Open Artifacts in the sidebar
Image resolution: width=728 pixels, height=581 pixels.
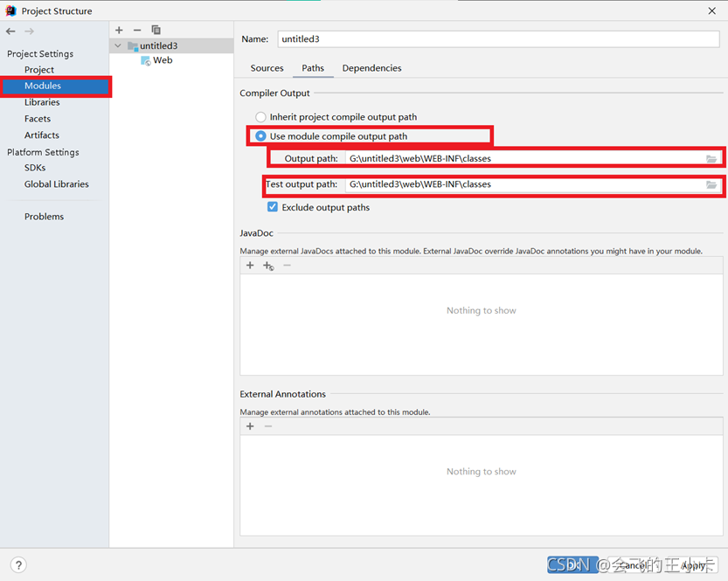42,135
